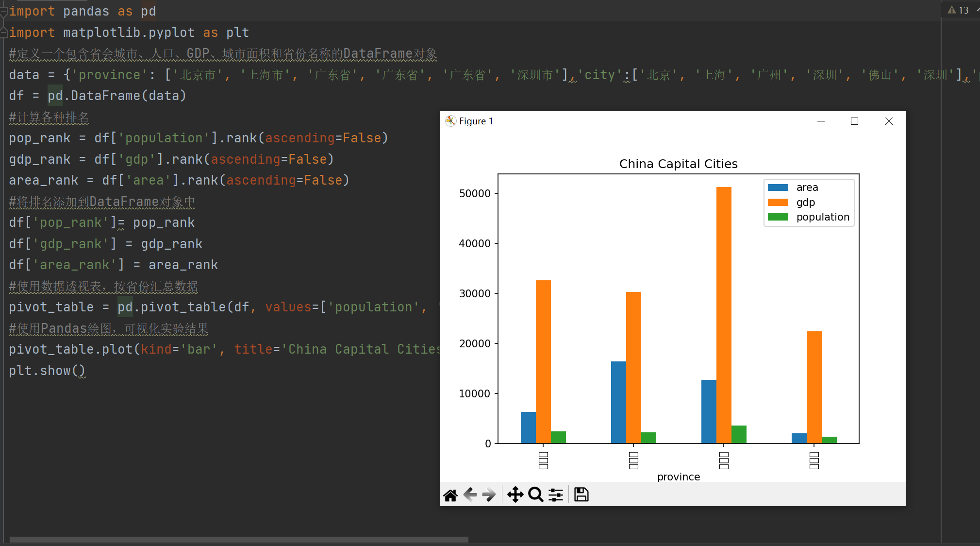Click the Forward arrow in figure toolbar
The height and width of the screenshot is (546, 980).
point(489,495)
